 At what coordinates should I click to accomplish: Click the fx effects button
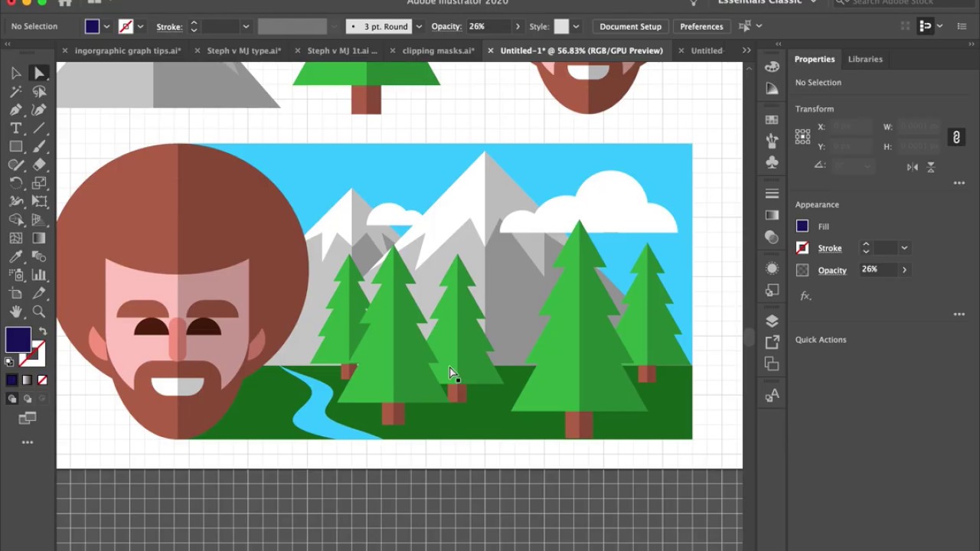[x=805, y=295]
